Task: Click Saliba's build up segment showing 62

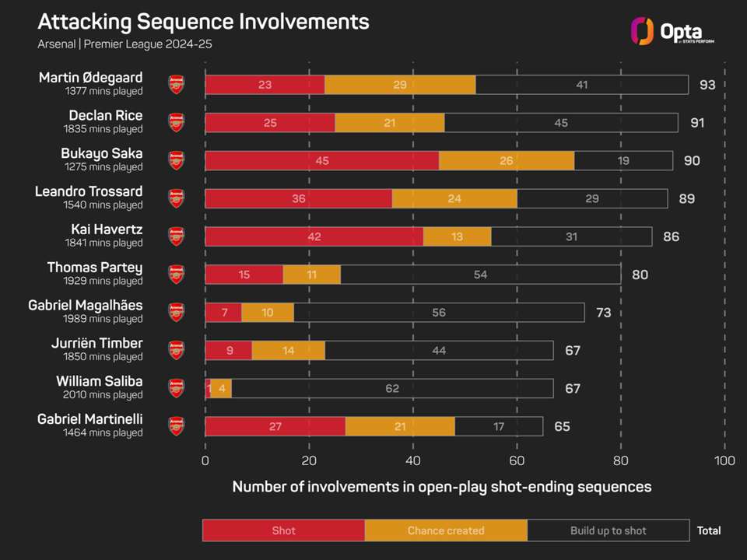Action: [392, 388]
